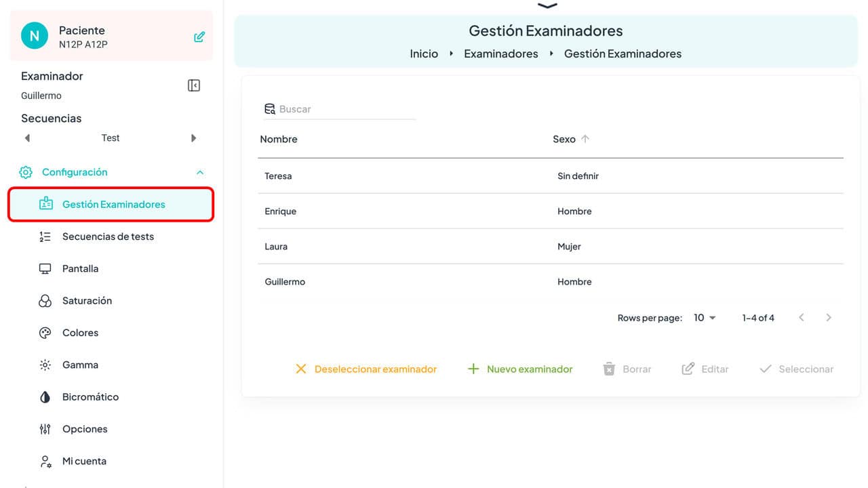Click the Mi cuenta user icon
This screenshot has width=868, height=488.
point(45,462)
